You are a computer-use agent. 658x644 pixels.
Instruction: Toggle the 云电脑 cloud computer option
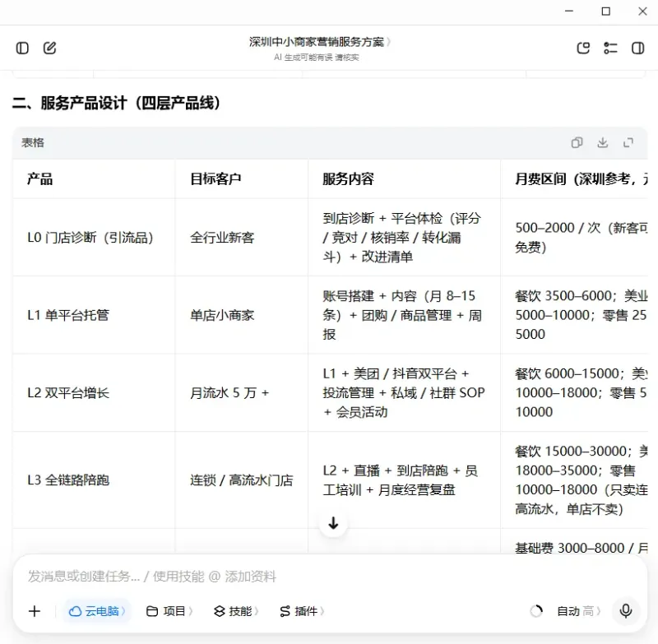click(x=96, y=611)
